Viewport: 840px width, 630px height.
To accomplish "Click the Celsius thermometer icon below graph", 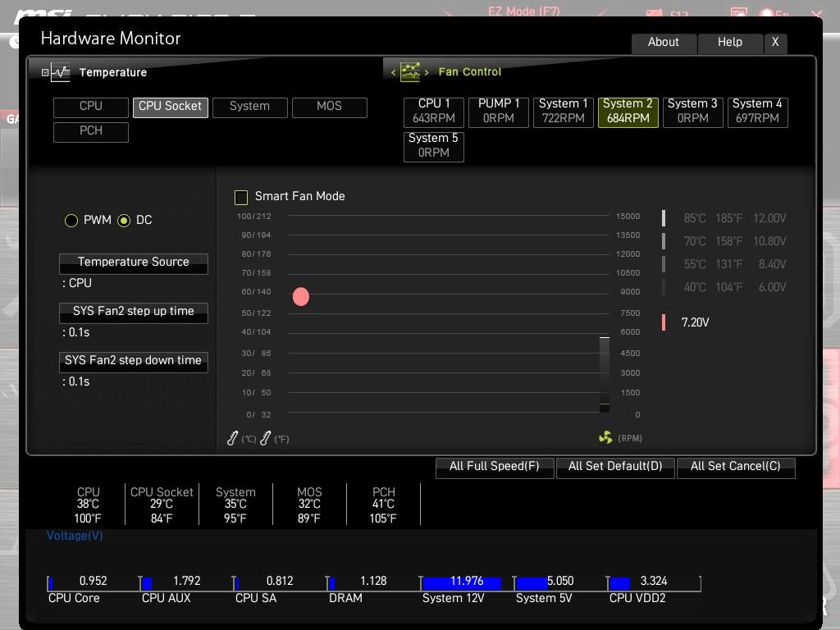I will point(232,438).
